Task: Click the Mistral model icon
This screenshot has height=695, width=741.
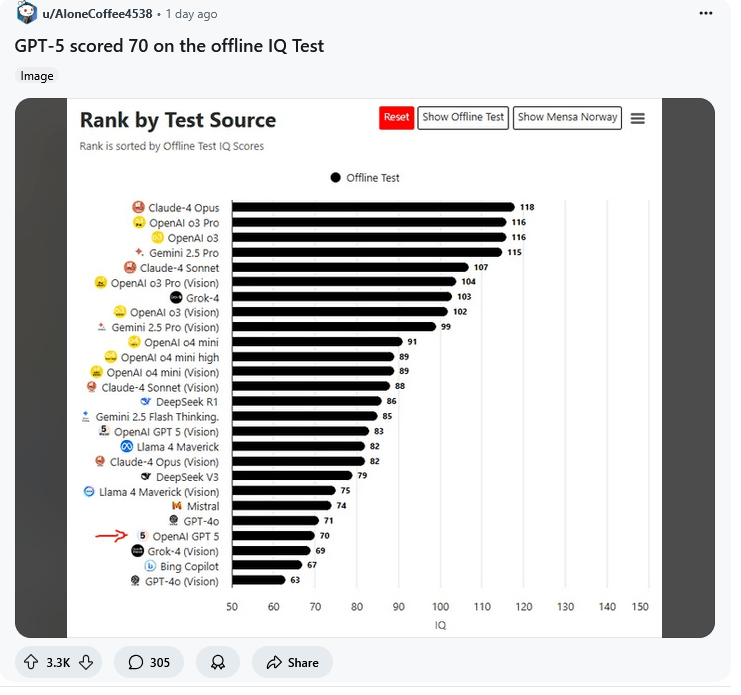Action: (x=176, y=506)
